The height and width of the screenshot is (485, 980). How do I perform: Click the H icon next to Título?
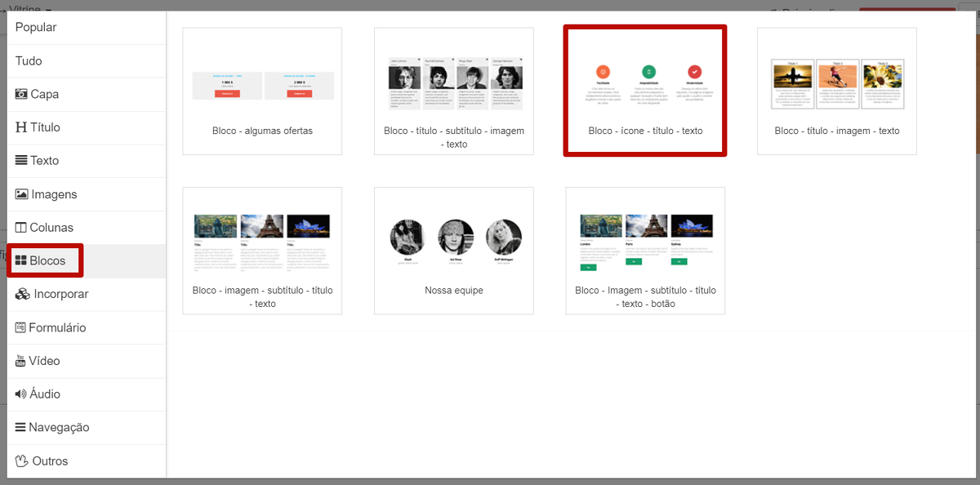coord(21,128)
